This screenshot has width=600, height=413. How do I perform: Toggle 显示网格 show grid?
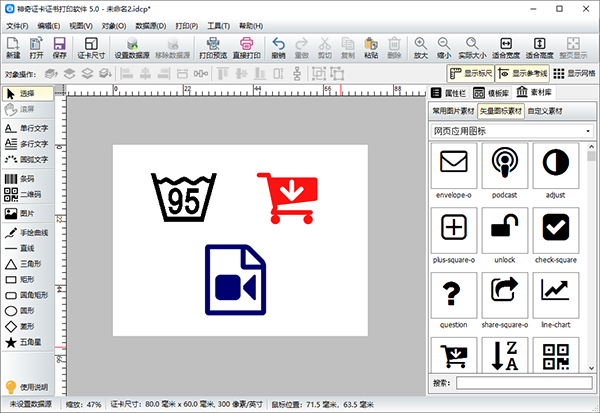tap(574, 73)
